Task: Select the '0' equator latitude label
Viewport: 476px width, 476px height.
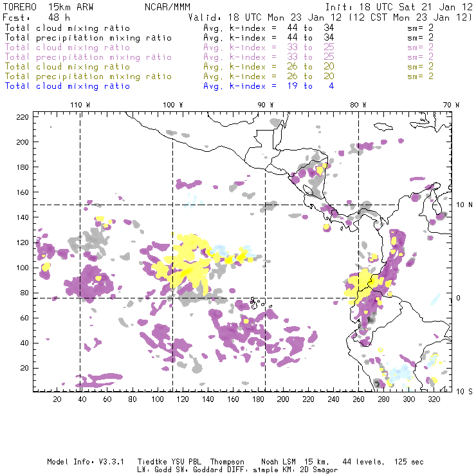Action: click(459, 298)
